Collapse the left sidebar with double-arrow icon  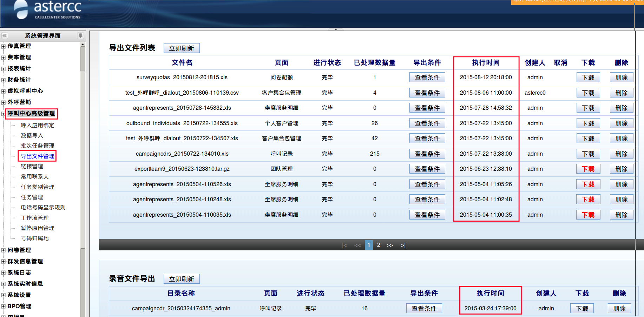[x=5, y=35]
